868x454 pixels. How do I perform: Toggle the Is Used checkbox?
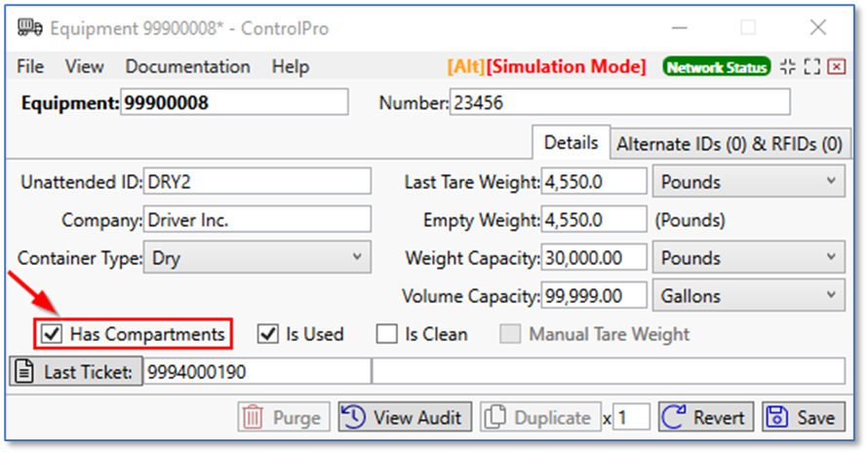point(268,334)
